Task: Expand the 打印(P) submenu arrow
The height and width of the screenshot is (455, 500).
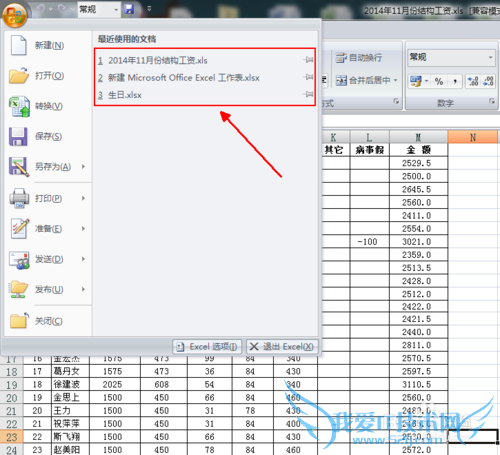Action: 83,198
